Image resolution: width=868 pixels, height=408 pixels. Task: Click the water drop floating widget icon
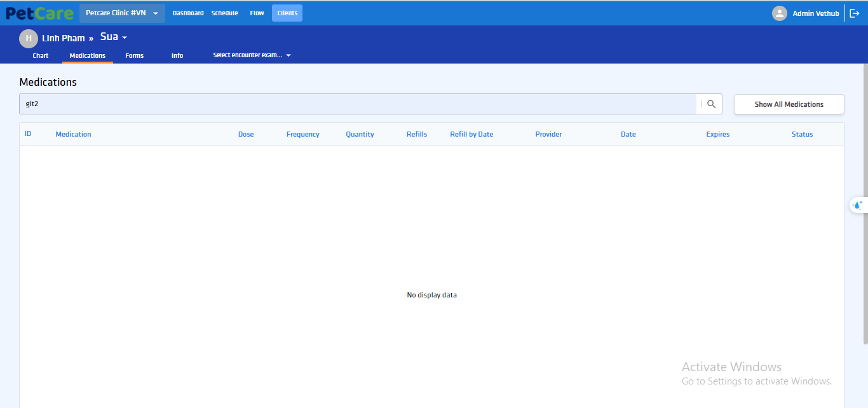[857, 205]
